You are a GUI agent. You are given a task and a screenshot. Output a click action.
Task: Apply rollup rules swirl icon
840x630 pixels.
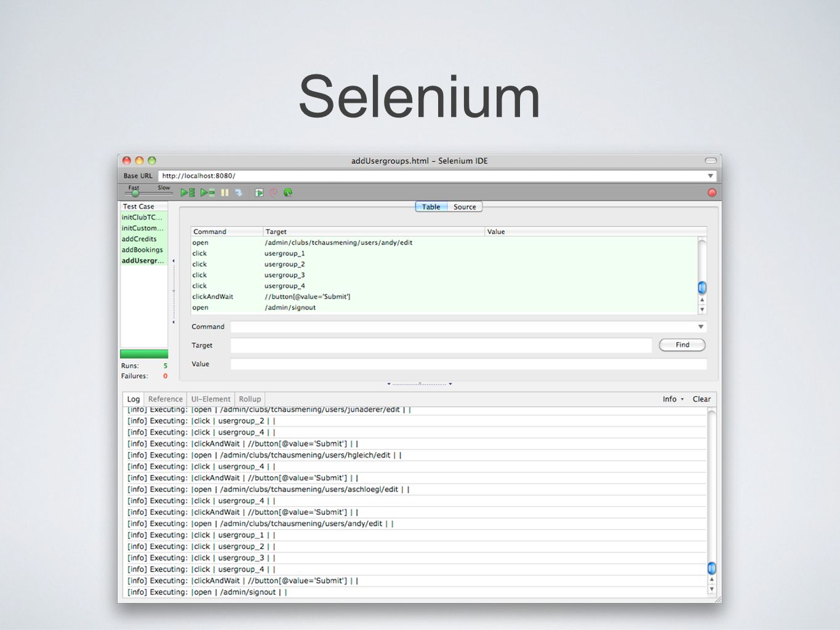pyautogui.click(x=273, y=193)
